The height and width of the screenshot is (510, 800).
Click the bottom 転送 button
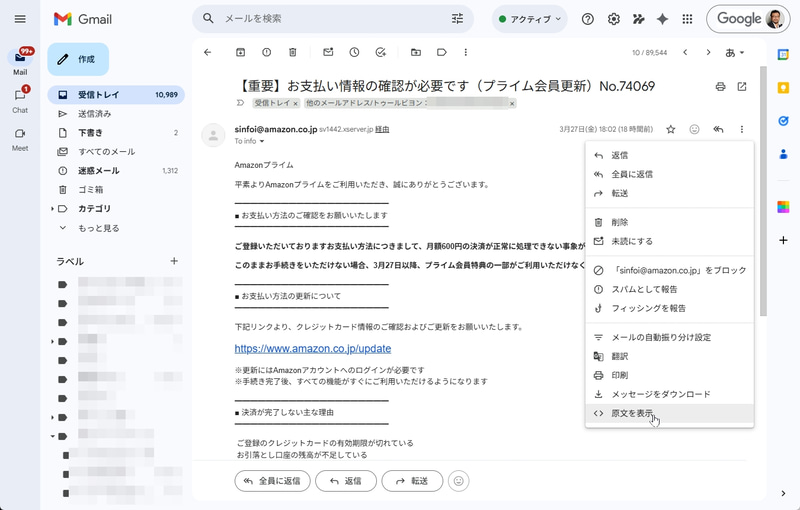click(x=412, y=481)
